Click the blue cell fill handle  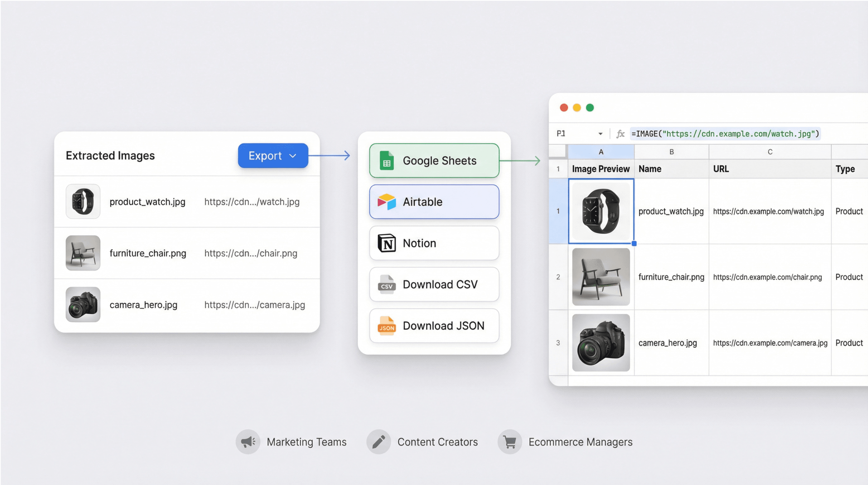tap(634, 243)
